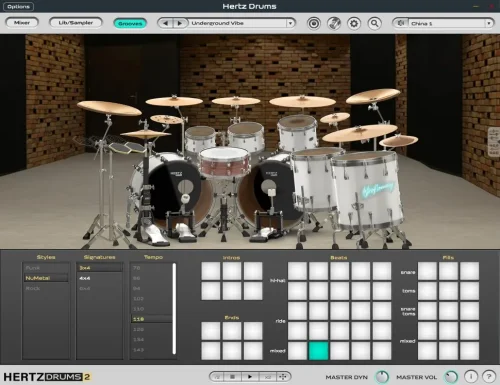The width and height of the screenshot is (500, 385).
Task: Switch to the Mixer view
Action: (x=22, y=23)
